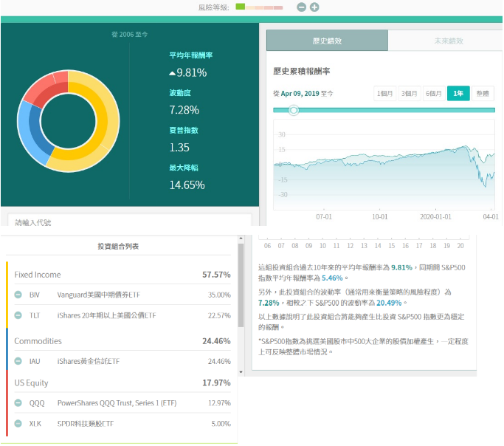Increase risk level with plus icon
The image size is (504, 446).
click(314, 7)
